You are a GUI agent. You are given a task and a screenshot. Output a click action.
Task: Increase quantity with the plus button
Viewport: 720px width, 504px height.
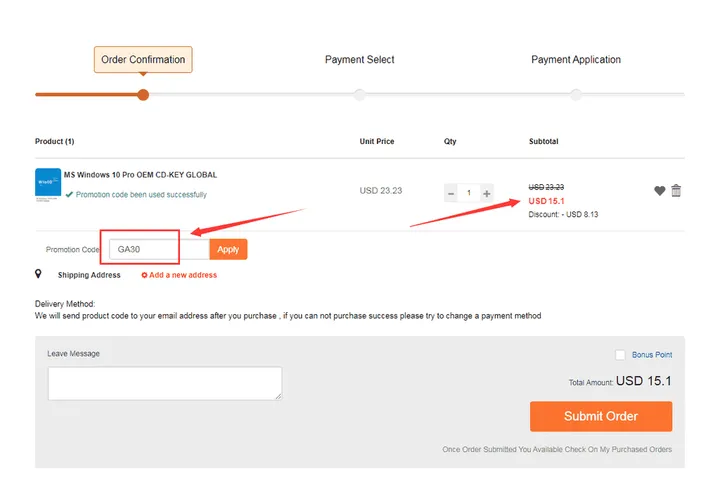487,193
